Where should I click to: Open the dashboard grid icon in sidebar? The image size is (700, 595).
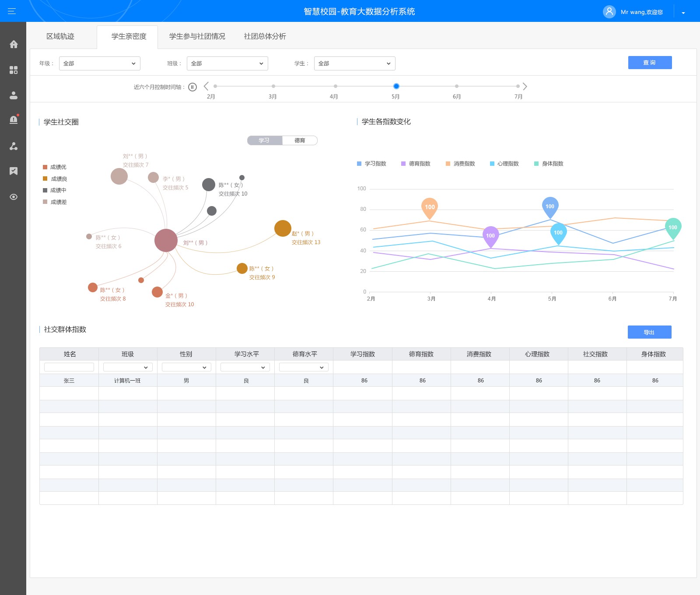(14, 70)
